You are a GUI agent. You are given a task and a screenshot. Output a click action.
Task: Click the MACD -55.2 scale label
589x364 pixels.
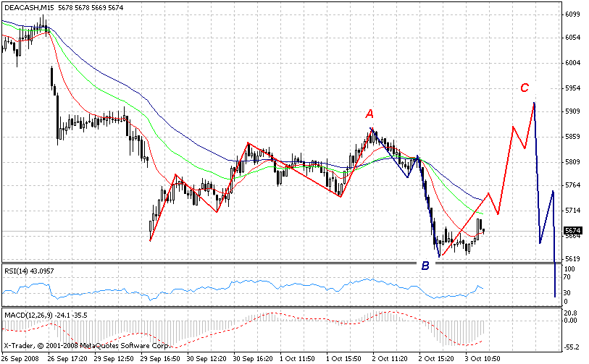point(572,347)
